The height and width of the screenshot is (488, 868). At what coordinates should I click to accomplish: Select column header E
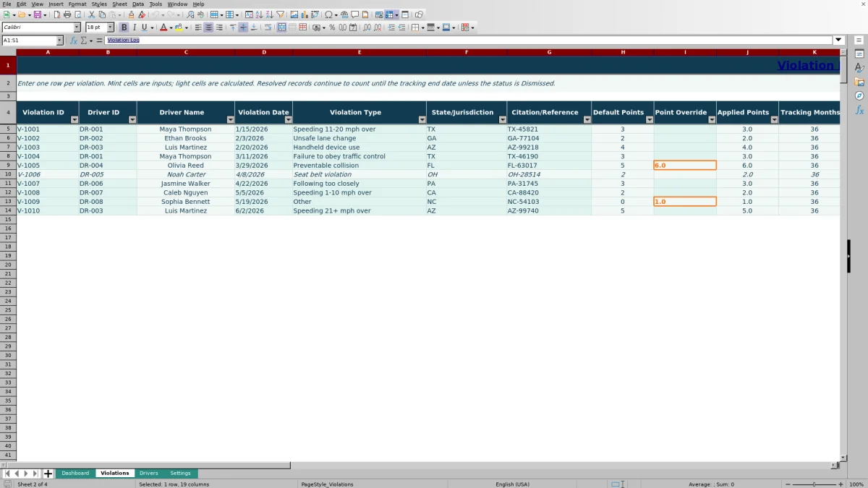point(359,52)
